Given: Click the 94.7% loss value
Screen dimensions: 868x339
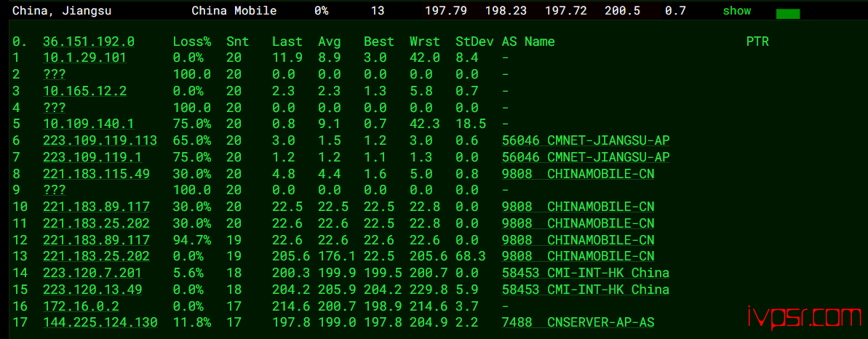Looking at the screenshot, I should [191, 240].
